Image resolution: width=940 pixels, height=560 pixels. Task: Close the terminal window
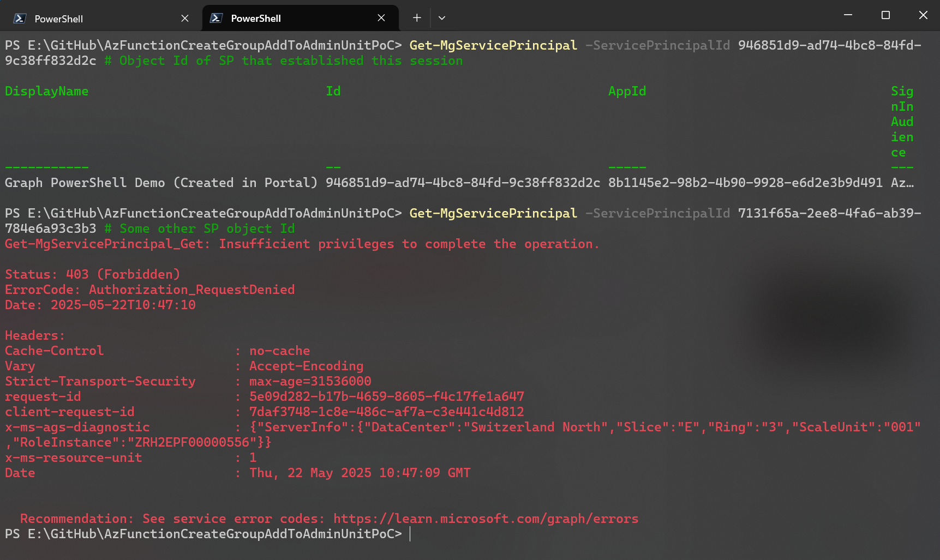923,15
